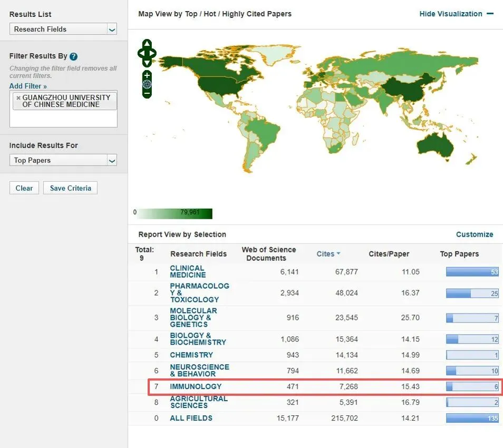
Task: Pan the map up with the arrow
Action: point(147,44)
